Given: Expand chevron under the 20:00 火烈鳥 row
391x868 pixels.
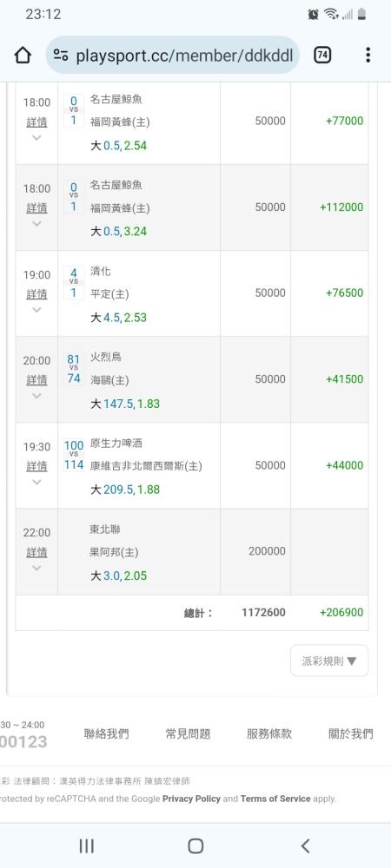Looking at the screenshot, I should [x=36, y=395].
